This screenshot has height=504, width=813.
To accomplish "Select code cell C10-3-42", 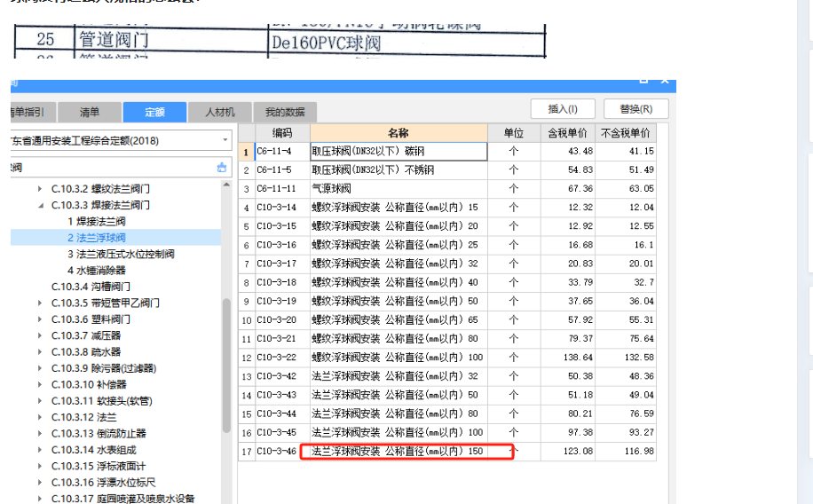I will (282, 376).
